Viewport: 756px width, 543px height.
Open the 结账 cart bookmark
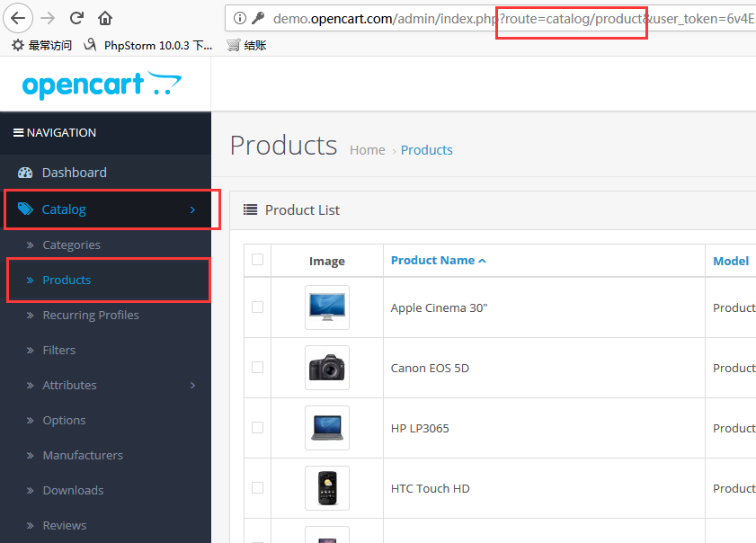tap(246, 45)
